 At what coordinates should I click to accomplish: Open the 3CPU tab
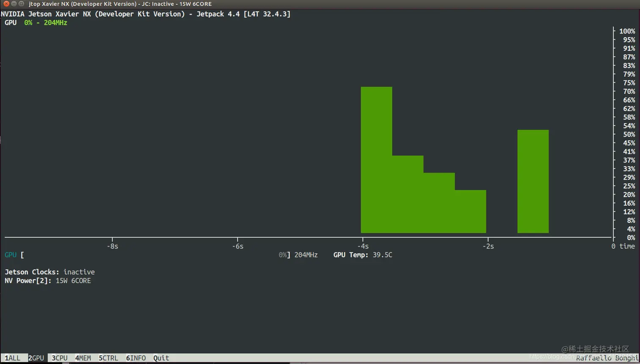pos(60,358)
